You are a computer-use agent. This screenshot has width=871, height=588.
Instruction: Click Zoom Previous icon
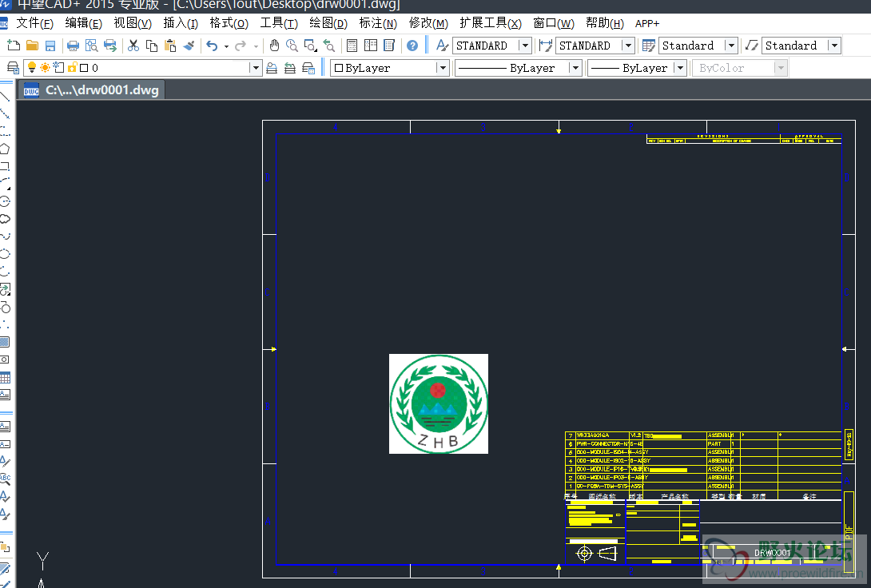point(329,46)
